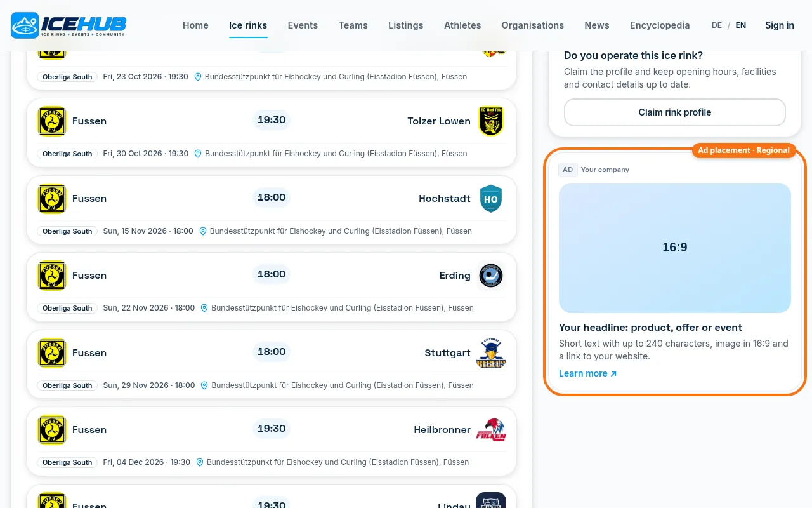Switch language to DE

[717, 25]
